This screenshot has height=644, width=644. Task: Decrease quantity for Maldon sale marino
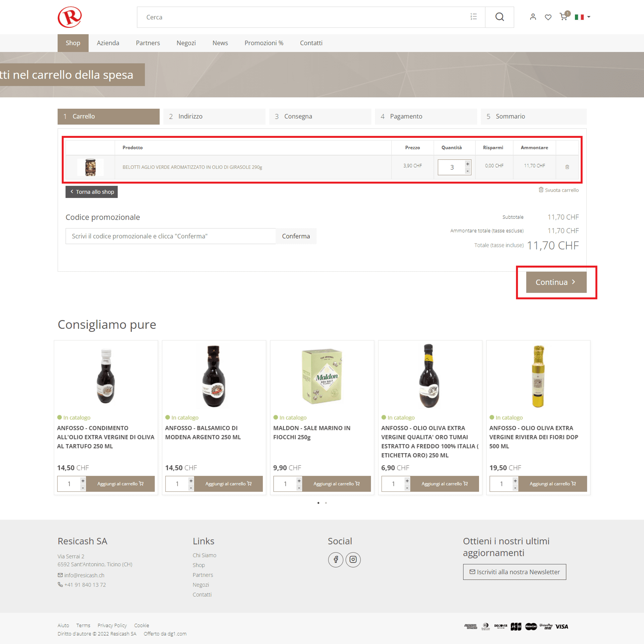[299, 488]
